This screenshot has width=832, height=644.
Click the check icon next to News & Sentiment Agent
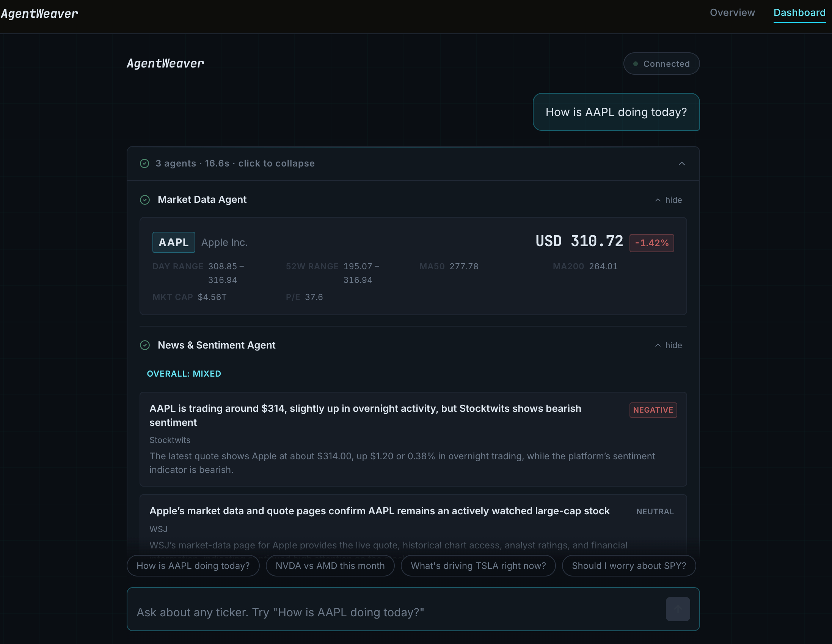coord(145,345)
